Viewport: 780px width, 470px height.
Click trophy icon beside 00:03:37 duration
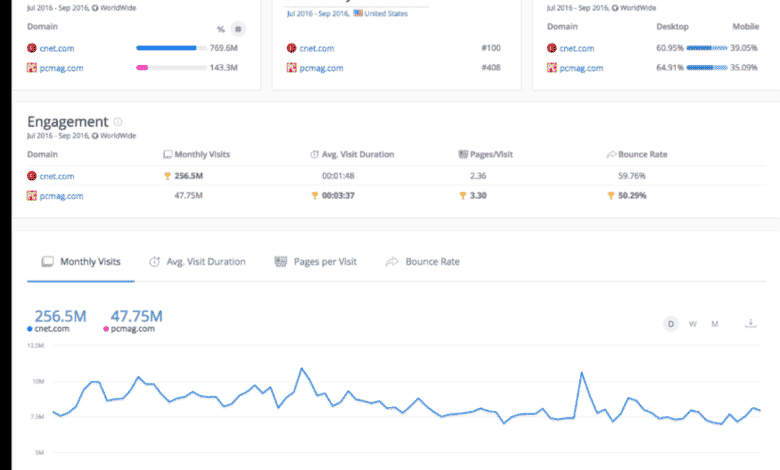click(314, 196)
